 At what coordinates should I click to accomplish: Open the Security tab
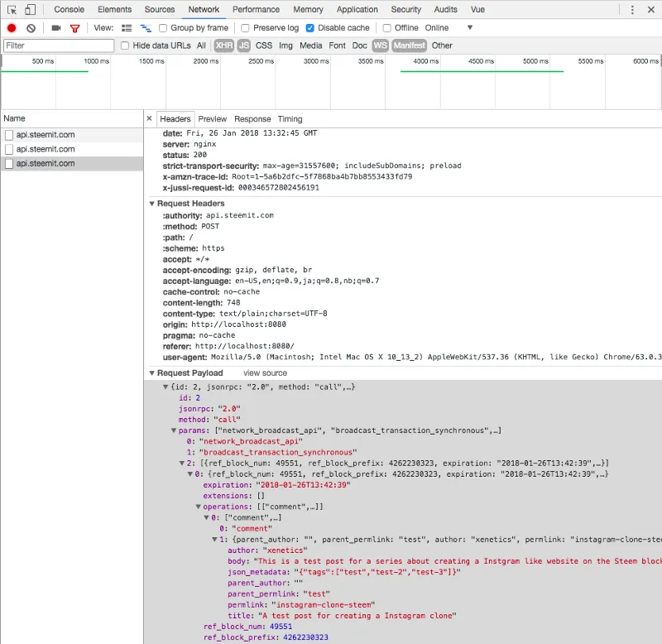(406, 9)
